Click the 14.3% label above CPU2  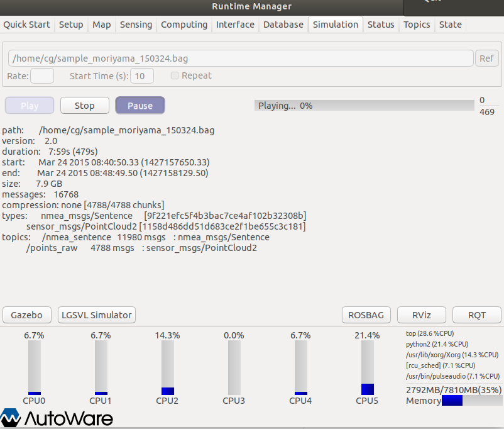click(x=167, y=335)
